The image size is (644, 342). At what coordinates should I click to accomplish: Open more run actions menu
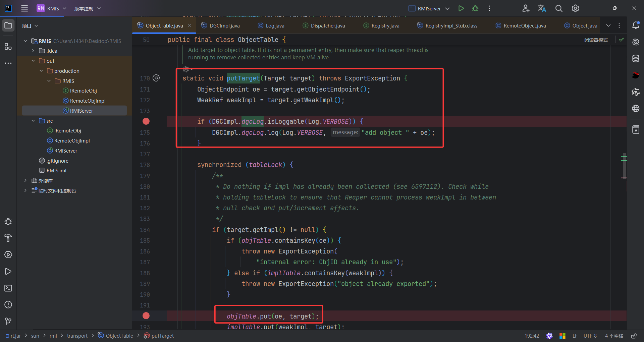click(489, 8)
